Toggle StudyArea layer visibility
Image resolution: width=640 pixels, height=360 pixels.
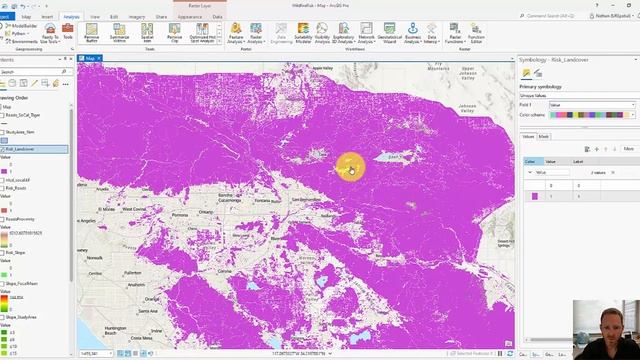pos(2,132)
